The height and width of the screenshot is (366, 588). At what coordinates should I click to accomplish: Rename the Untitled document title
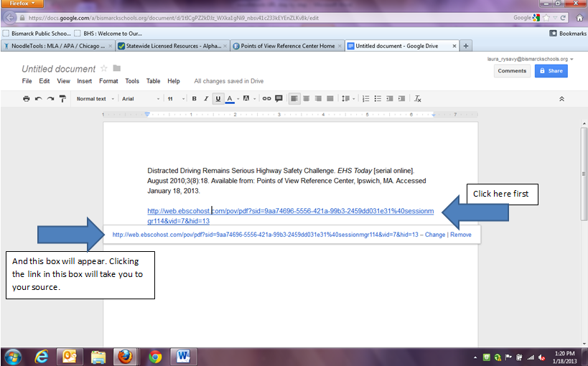click(58, 69)
